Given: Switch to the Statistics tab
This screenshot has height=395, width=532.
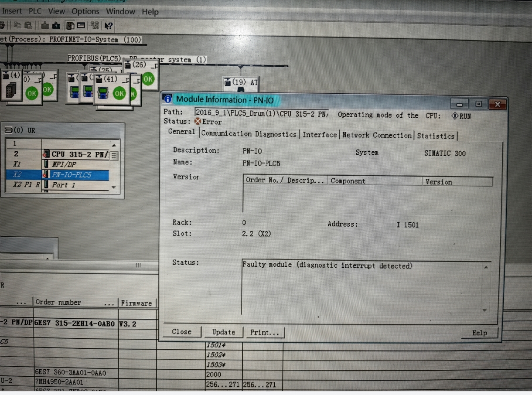Looking at the screenshot, I should tap(436, 136).
